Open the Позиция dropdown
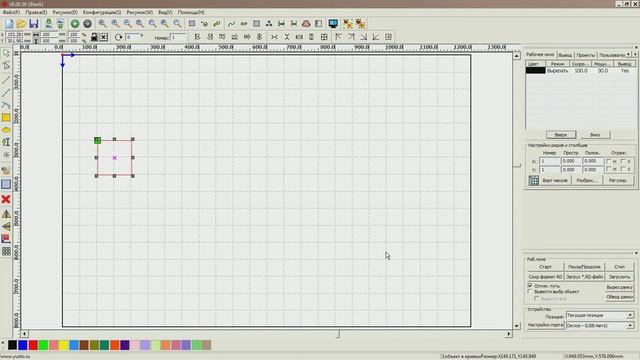The width and height of the screenshot is (640, 360). pos(600,315)
